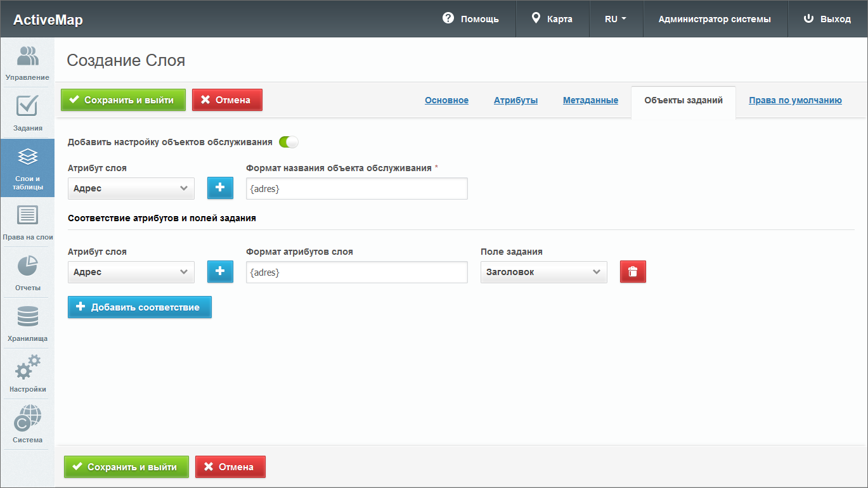Open the RU language dropdown
868x488 pixels.
click(x=616, y=19)
